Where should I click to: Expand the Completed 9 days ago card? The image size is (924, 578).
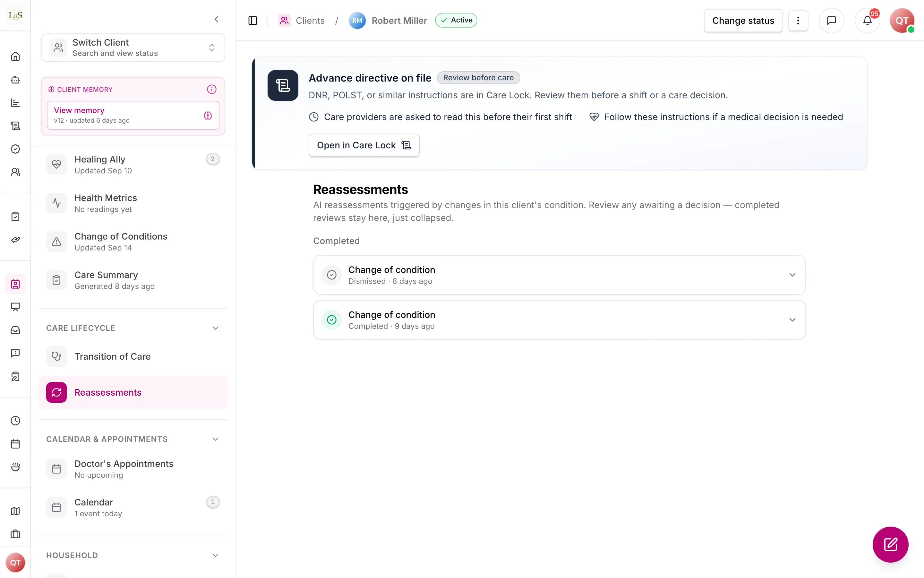pos(559,320)
